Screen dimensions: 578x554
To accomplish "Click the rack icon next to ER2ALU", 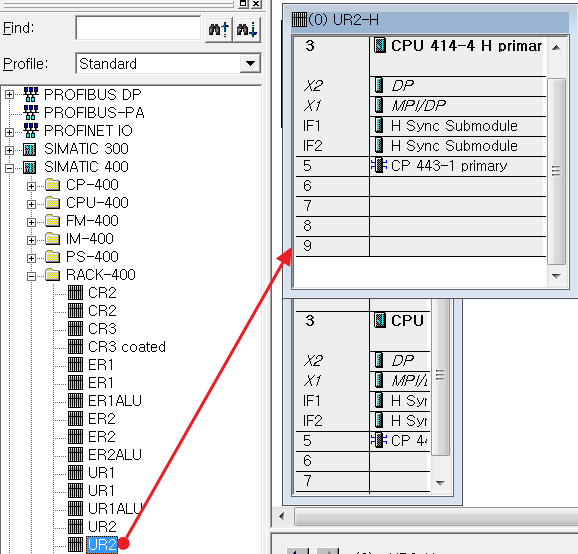I will point(76,454).
